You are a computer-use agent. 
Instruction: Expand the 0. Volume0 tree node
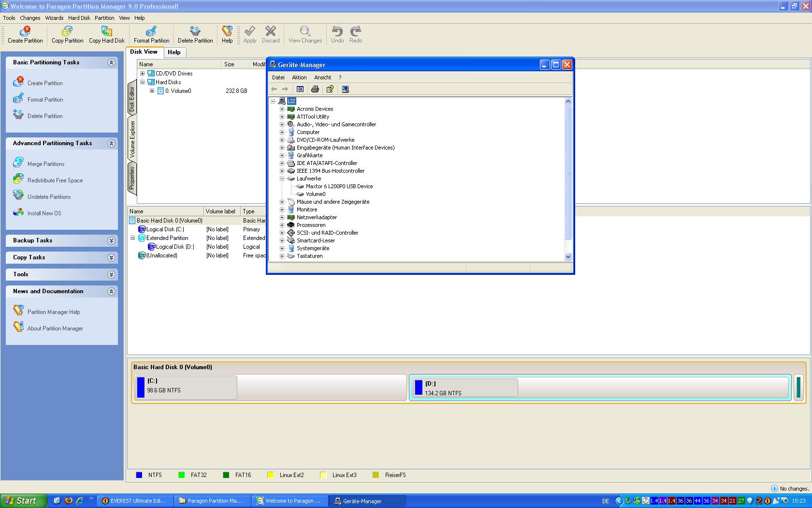152,91
